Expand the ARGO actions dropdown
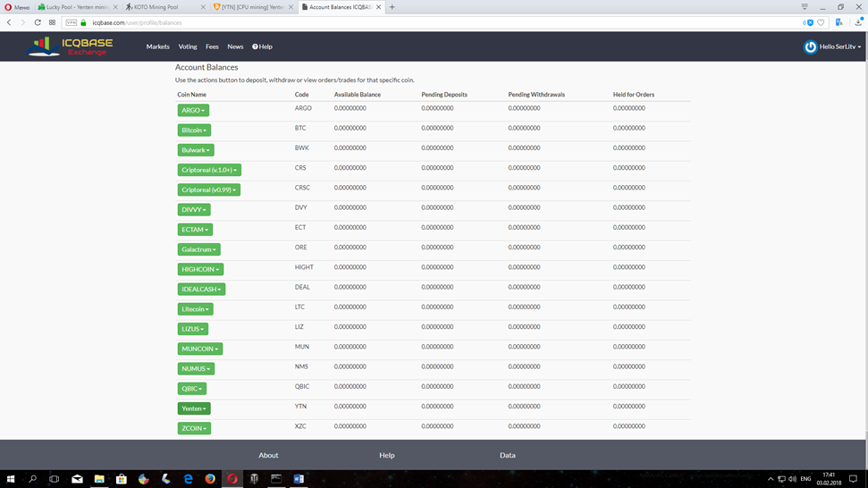This screenshot has width=868, height=488. click(193, 110)
